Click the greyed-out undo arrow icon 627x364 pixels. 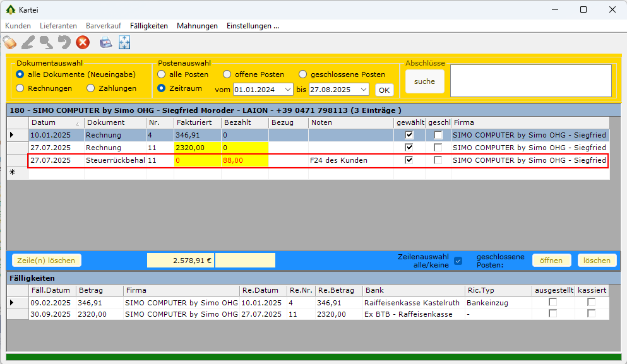(64, 43)
